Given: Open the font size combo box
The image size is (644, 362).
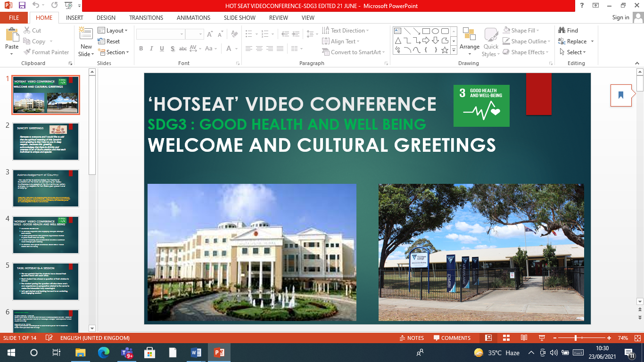Looking at the screenshot, I should 194,34.
